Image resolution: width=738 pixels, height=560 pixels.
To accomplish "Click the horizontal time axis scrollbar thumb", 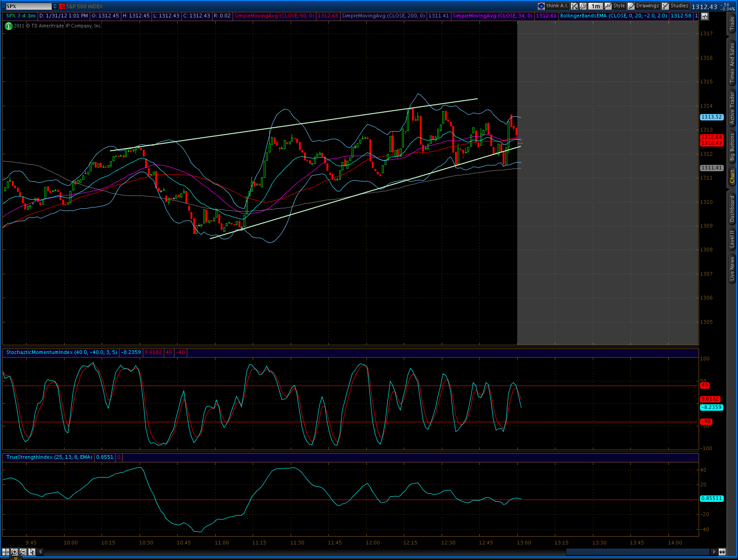I will point(637,552).
